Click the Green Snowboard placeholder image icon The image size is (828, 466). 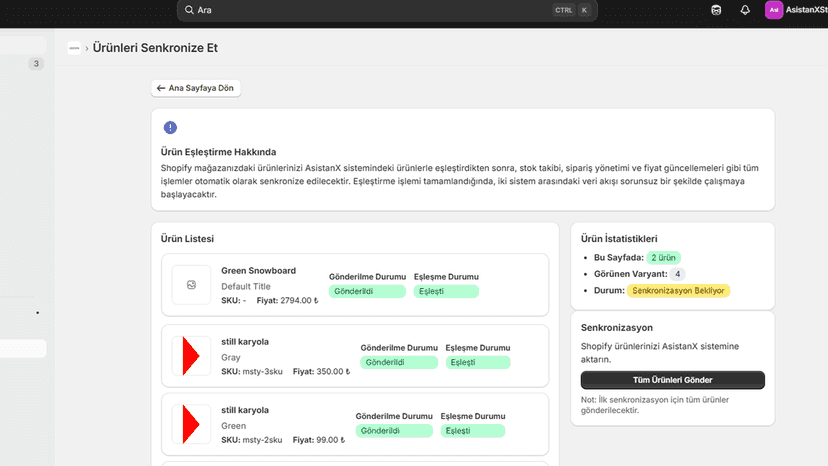point(191,285)
